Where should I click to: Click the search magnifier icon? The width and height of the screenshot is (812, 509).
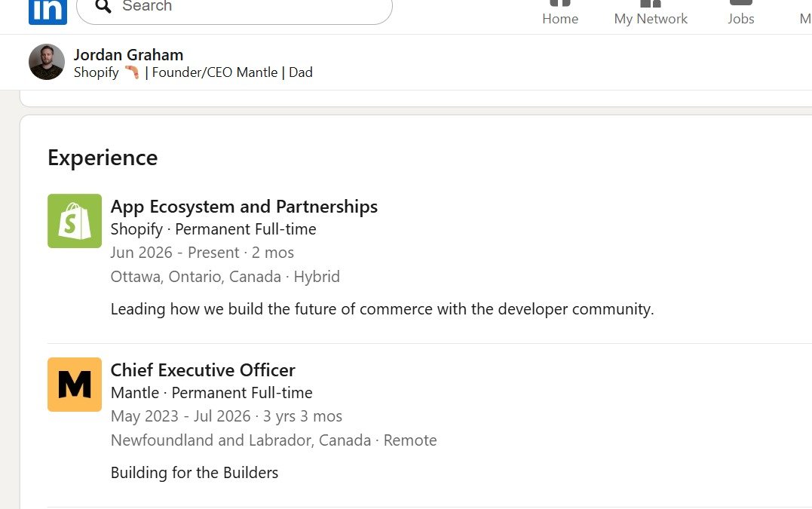point(103,6)
